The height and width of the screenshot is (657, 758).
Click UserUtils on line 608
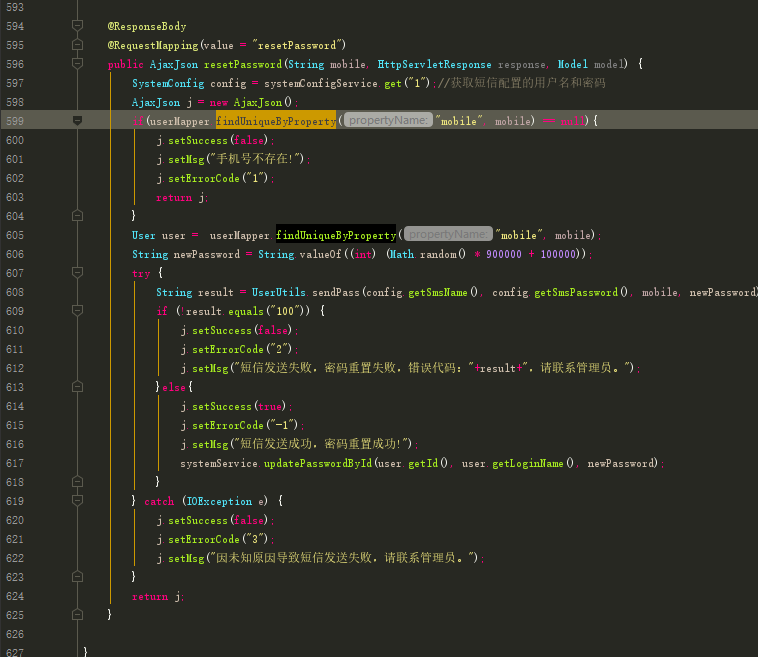click(x=278, y=292)
